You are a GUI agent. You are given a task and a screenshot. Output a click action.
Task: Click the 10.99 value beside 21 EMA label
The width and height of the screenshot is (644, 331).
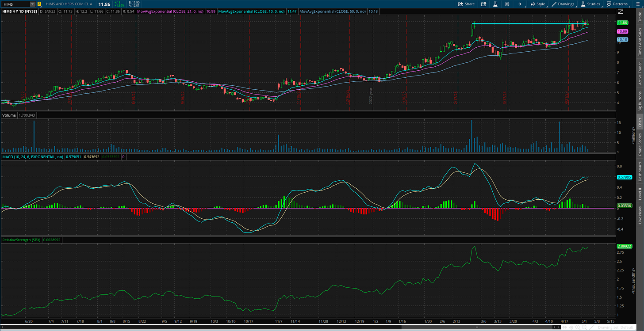click(x=211, y=11)
